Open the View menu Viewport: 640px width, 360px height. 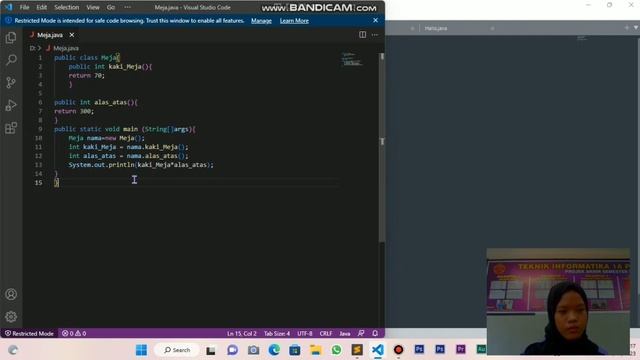pos(93,7)
